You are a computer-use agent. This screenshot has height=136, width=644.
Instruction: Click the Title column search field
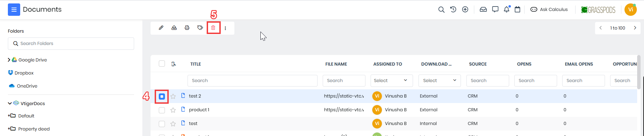(253, 80)
